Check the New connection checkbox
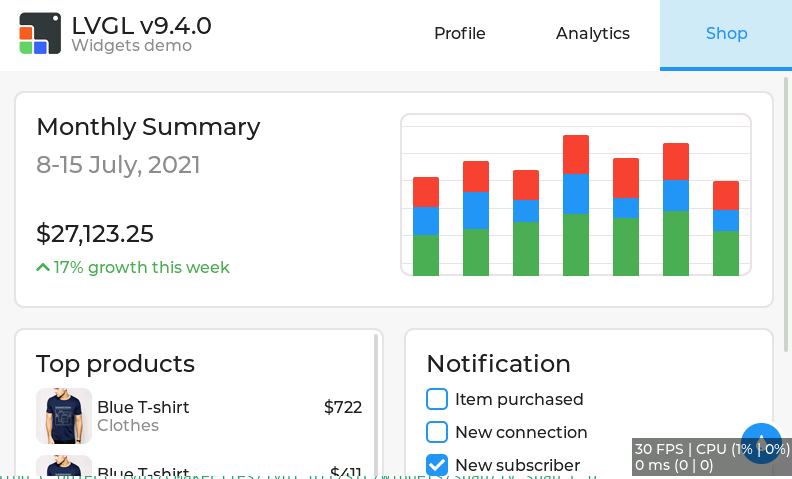The width and height of the screenshot is (792, 479). pyautogui.click(x=437, y=432)
